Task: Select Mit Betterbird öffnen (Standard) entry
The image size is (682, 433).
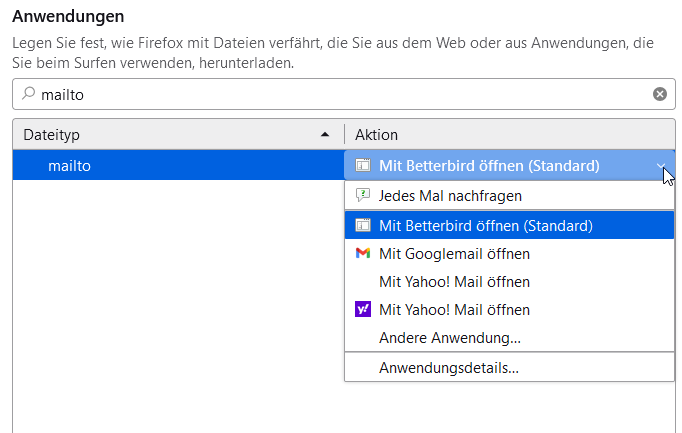Action: (485, 226)
